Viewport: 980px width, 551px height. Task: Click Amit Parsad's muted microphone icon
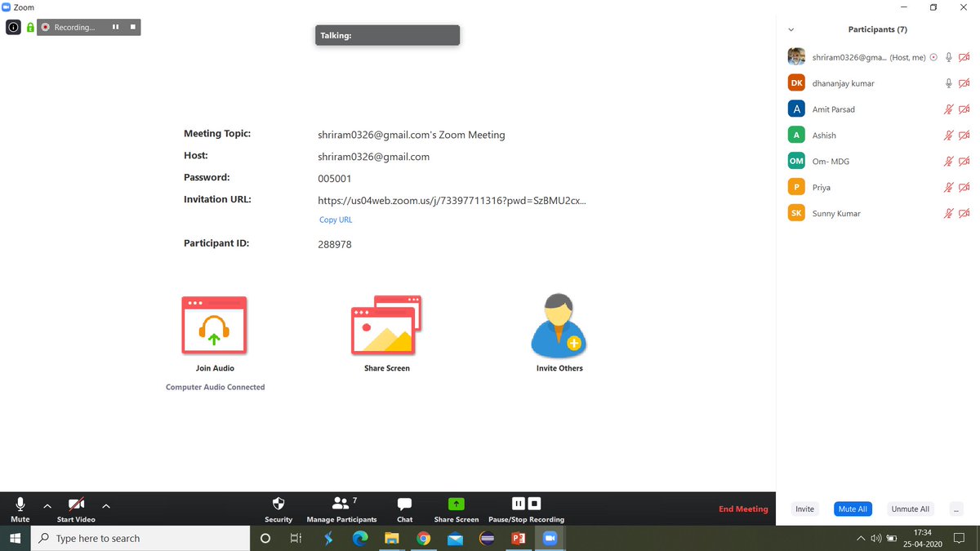(x=949, y=109)
